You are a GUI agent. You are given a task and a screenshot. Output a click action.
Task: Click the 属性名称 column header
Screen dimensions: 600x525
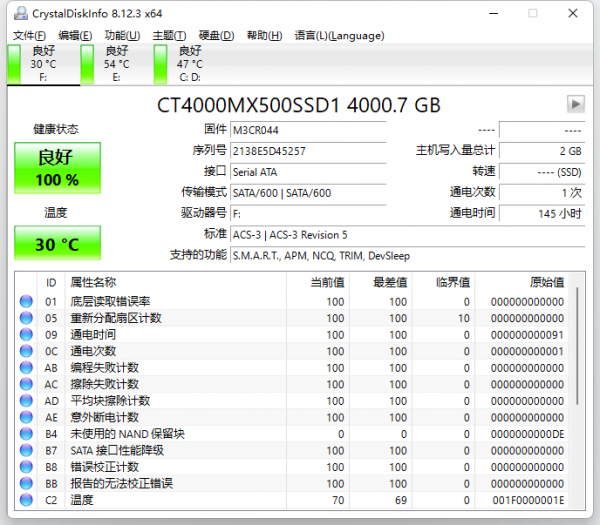(x=93, y=282)
